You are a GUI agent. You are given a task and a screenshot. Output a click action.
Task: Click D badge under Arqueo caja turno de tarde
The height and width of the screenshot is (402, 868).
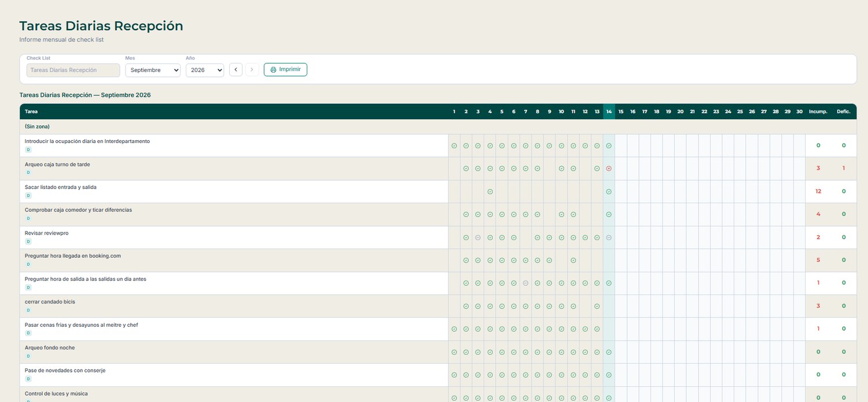(28, 173)
